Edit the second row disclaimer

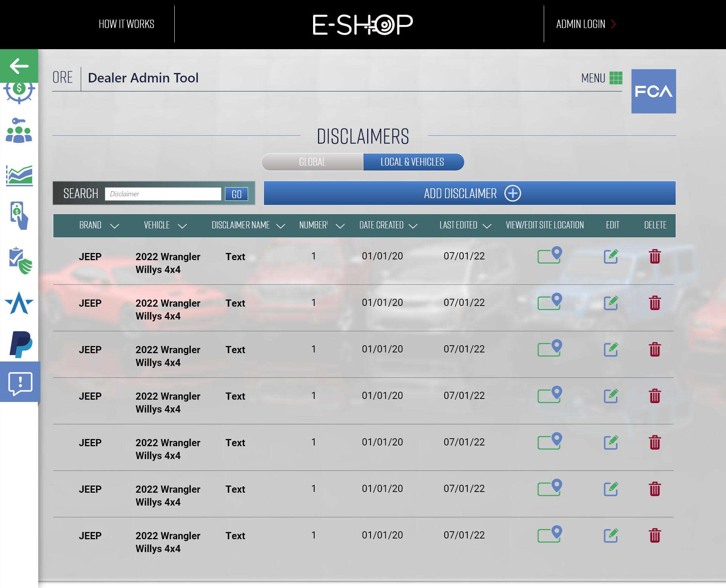611,303
